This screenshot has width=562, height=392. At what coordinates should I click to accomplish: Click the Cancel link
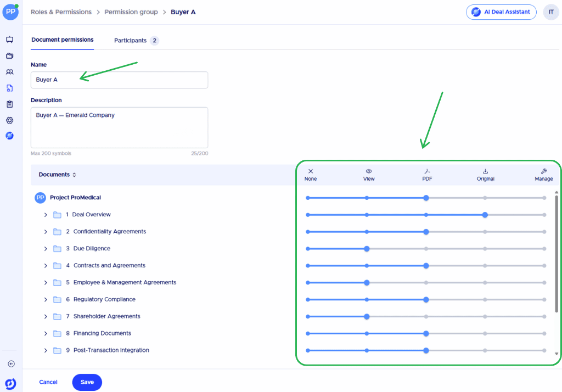[48, 382]
